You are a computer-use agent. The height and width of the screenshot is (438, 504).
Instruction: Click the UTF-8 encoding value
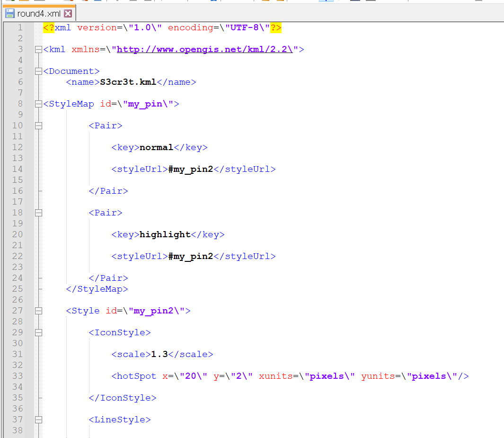pos(245,27)
